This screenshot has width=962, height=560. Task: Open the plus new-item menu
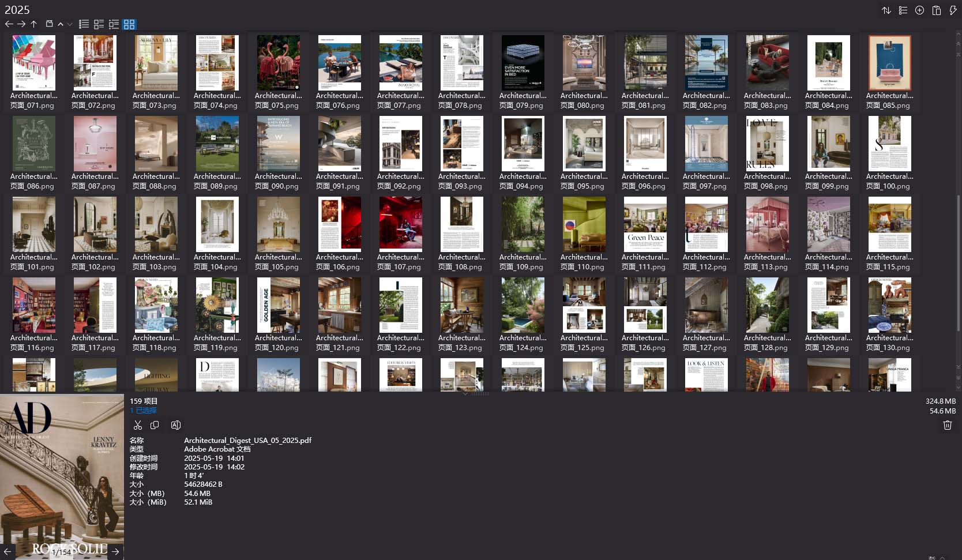click(919, 10)
